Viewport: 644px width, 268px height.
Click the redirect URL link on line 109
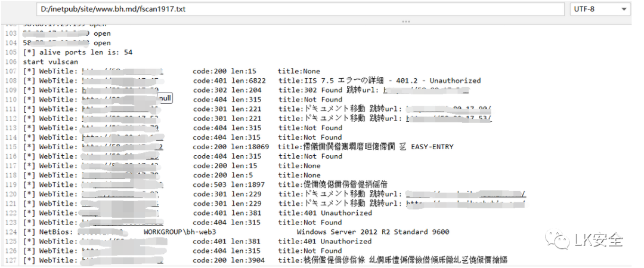425,90
